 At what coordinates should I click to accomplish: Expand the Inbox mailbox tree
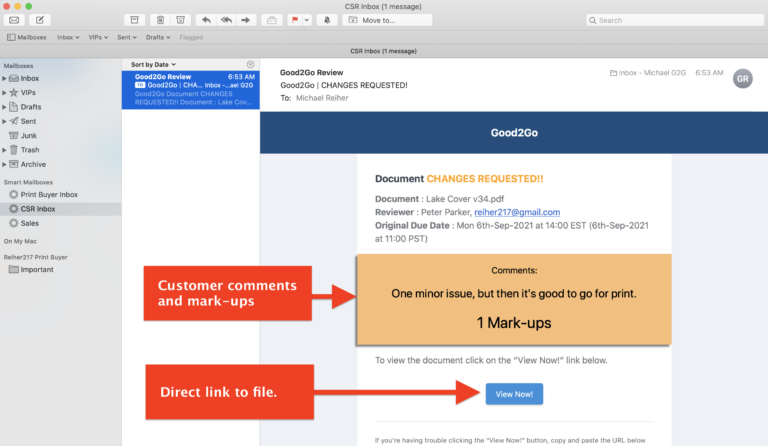pyautogui.click(x=4, y=78)
